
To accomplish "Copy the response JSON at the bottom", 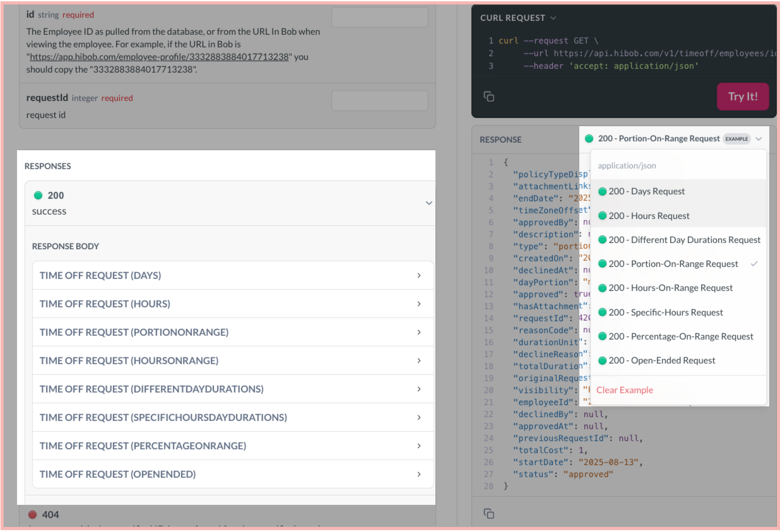I will (x=489, y=513).
